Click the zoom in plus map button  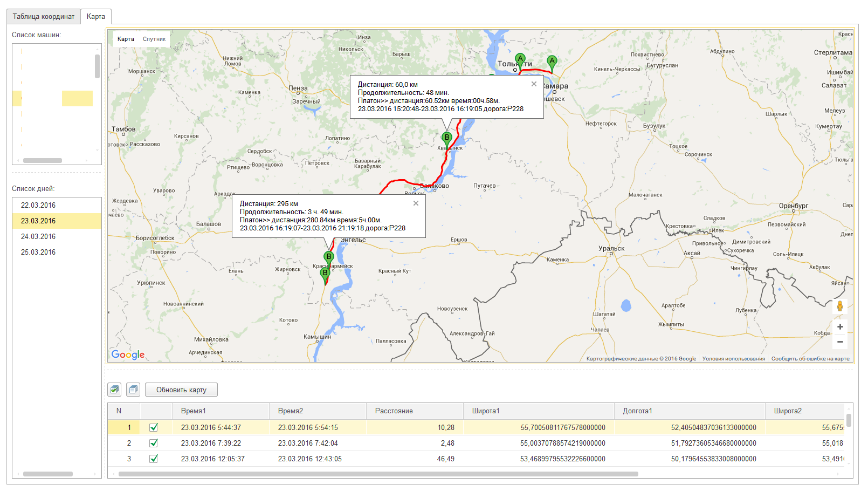(840, 327)
